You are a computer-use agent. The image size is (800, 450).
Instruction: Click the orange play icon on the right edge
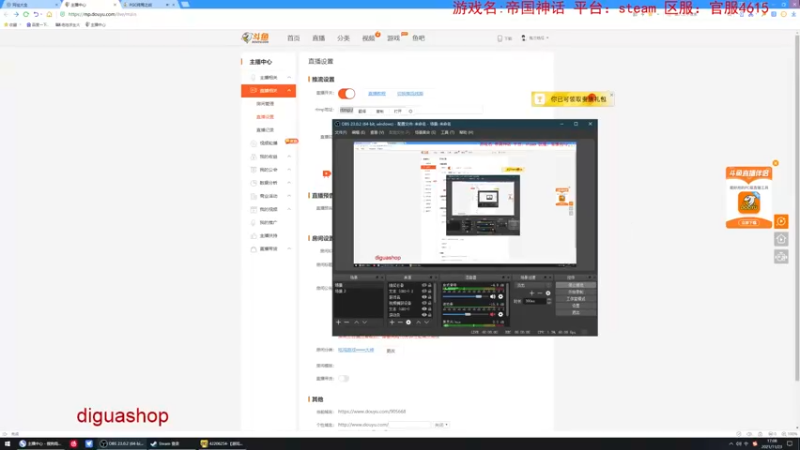coord(781,221)
